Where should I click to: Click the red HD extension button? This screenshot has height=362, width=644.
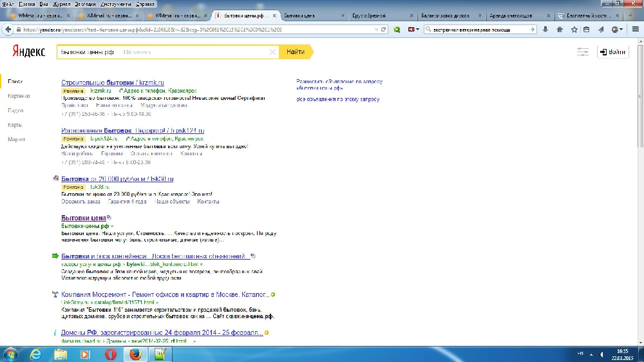click(411, 30)
